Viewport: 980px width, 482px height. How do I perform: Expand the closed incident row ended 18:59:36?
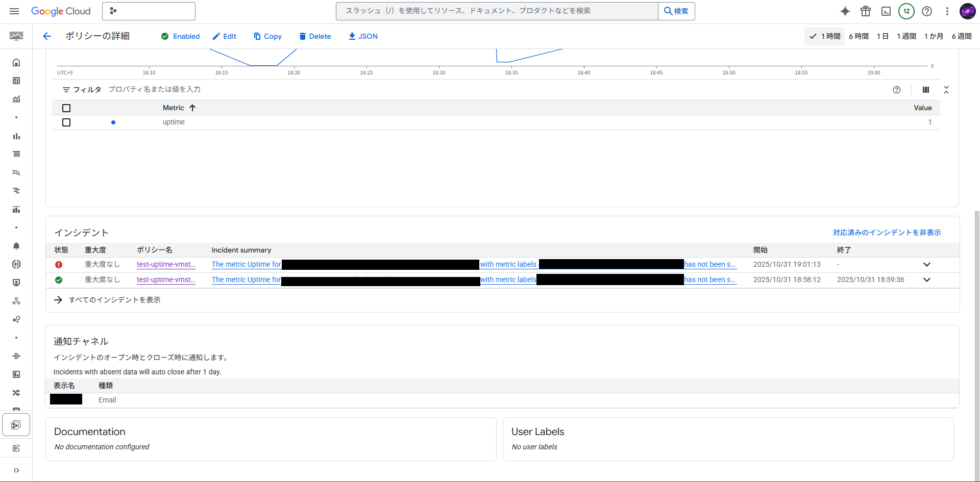pos(927,280)
